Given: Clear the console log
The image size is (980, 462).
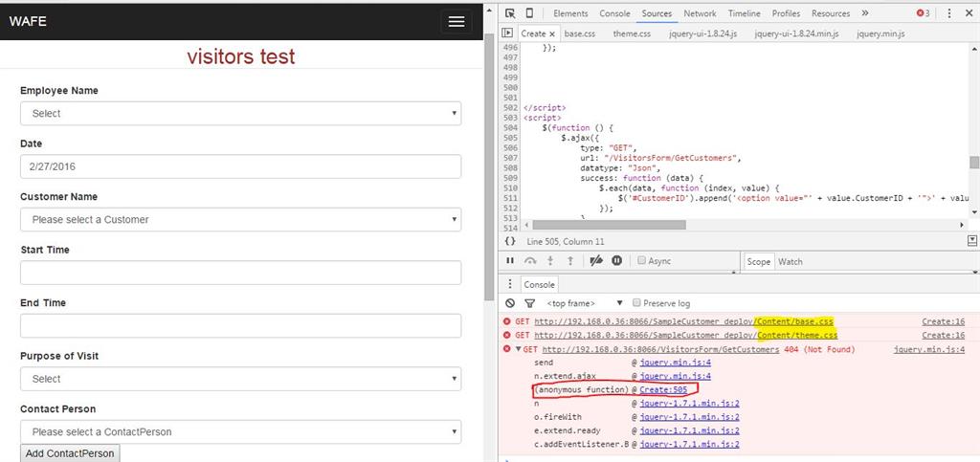Looking at the screenshot, I should pos(510,303).
